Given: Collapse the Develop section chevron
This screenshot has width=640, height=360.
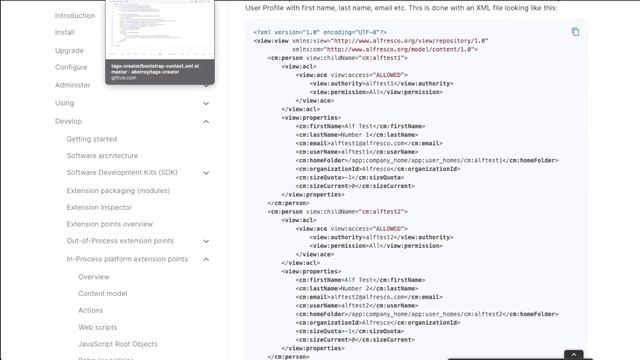Looking at the screenshot, I should click(x=206, y=122).
